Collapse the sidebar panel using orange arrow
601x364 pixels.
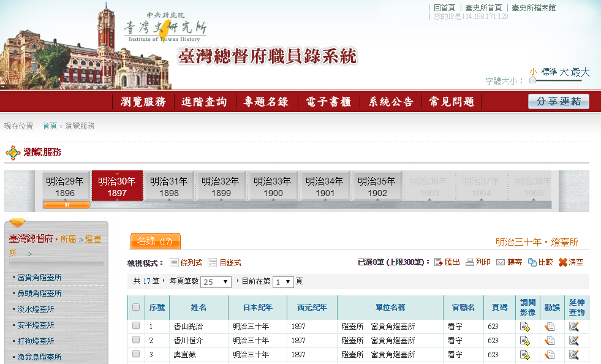(x=17, y=222)
